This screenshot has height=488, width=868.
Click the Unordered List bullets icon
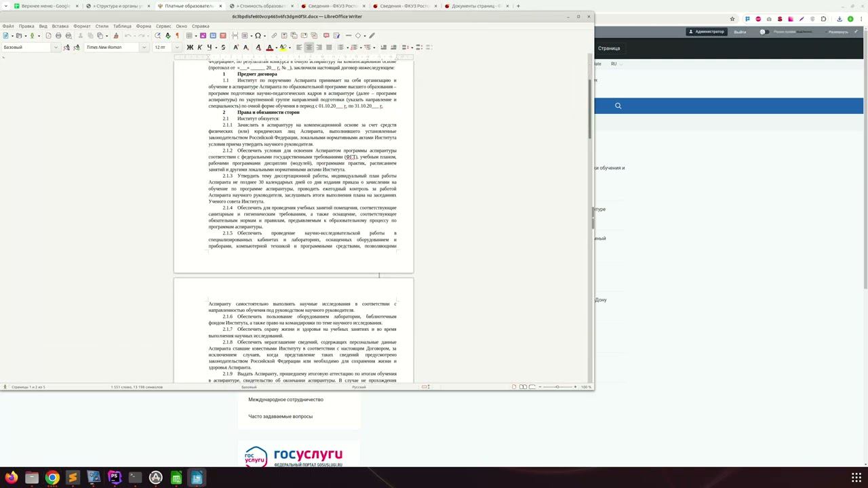[x=340, y=47]
